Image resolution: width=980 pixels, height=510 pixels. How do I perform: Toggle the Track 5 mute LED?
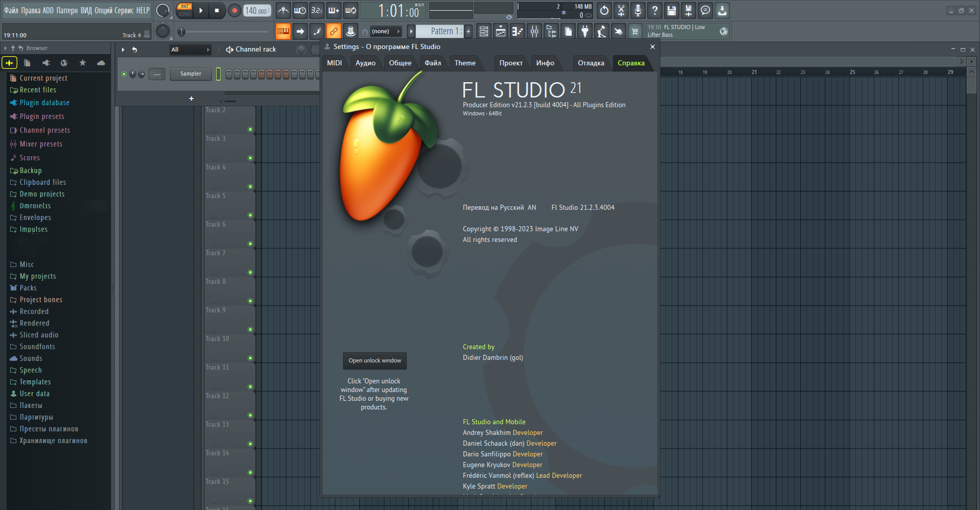point(250,215)
